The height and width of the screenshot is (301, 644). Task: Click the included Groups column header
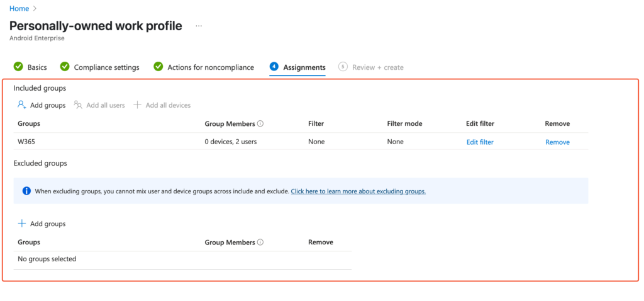point(29,123)
